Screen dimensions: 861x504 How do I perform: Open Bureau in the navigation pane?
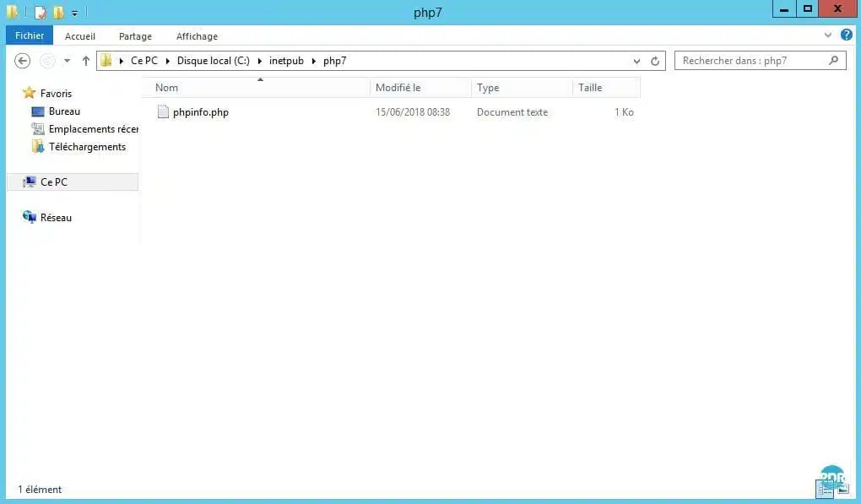[64, 111]
